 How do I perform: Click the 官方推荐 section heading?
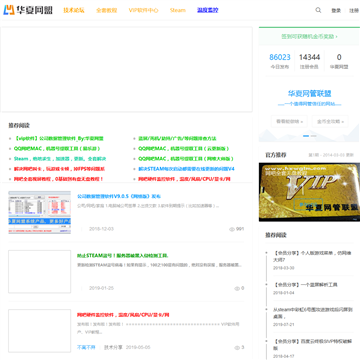(x=275, y=155)
